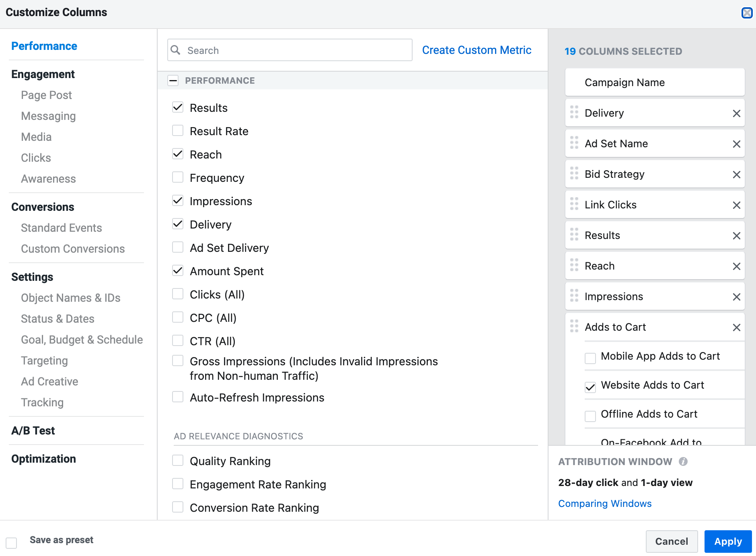Open the Create Custom Metric link
Viewport: 756px width, 556px height.
tap(477, 50)
